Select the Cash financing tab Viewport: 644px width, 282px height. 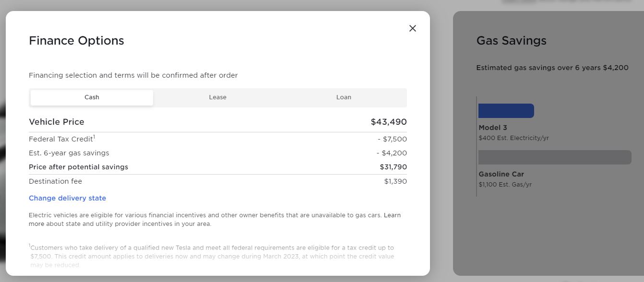(x=92, y=97)
